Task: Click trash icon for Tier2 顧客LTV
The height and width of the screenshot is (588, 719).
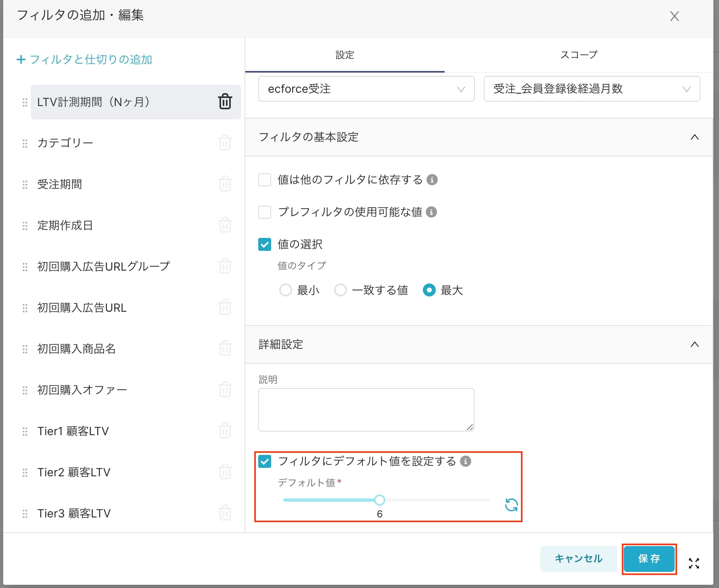Action: (225, 472)
